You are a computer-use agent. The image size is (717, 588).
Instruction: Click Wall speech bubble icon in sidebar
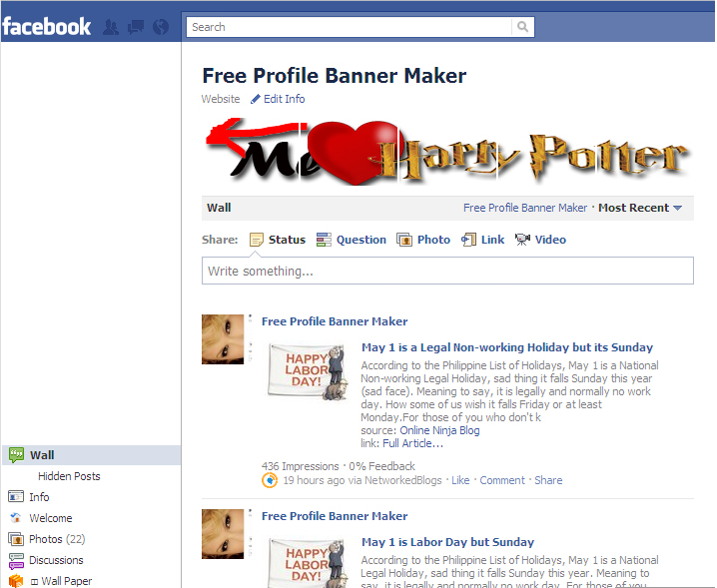[16, 455]
